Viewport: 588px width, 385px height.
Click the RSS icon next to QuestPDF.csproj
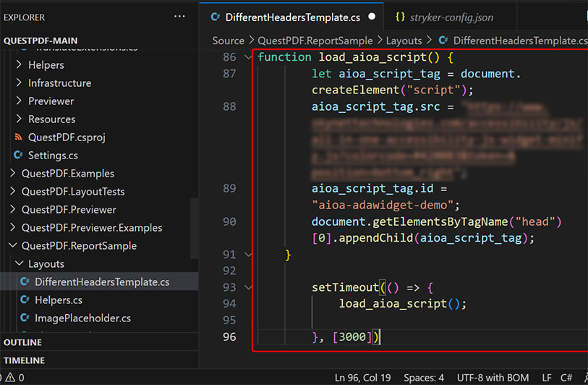pos(19,137)
